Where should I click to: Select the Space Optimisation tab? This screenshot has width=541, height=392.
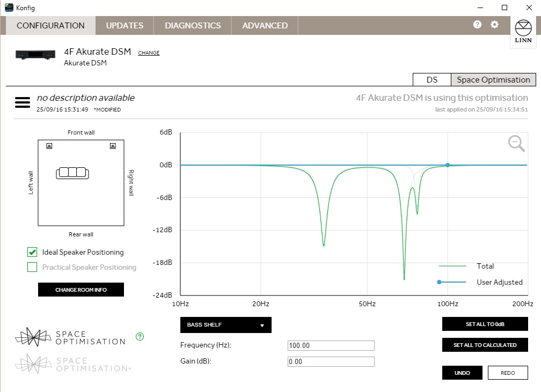[x=493, y=80]
